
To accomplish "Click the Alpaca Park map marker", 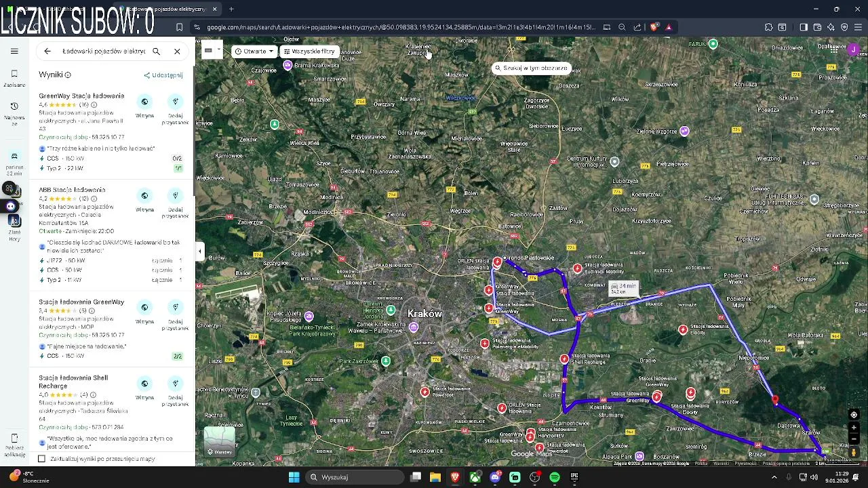I will tap(639, 456).
